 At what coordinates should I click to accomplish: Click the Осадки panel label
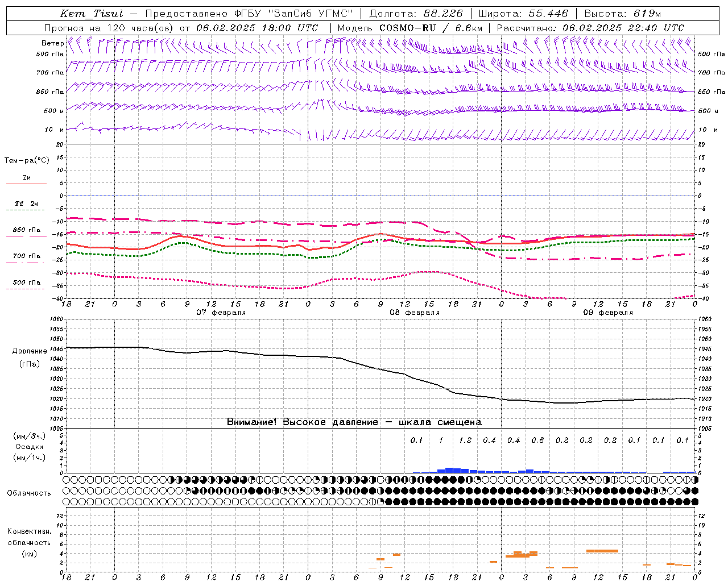30,447
